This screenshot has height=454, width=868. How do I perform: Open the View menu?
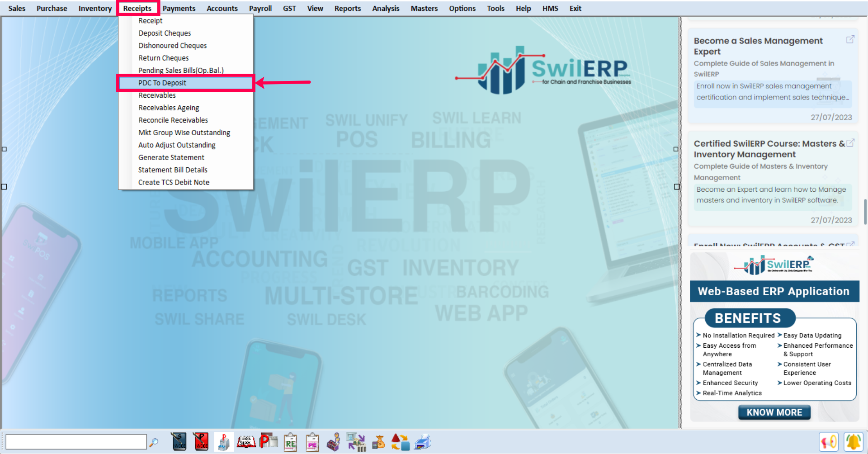[x=315, y=8]
